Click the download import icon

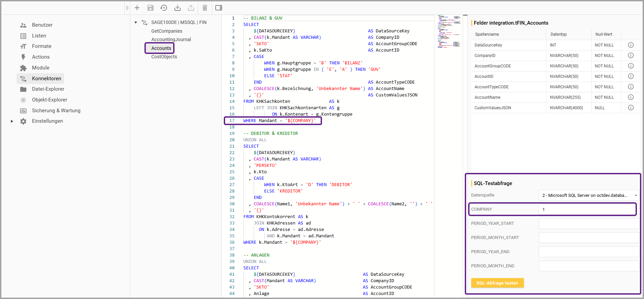point(178,8)
